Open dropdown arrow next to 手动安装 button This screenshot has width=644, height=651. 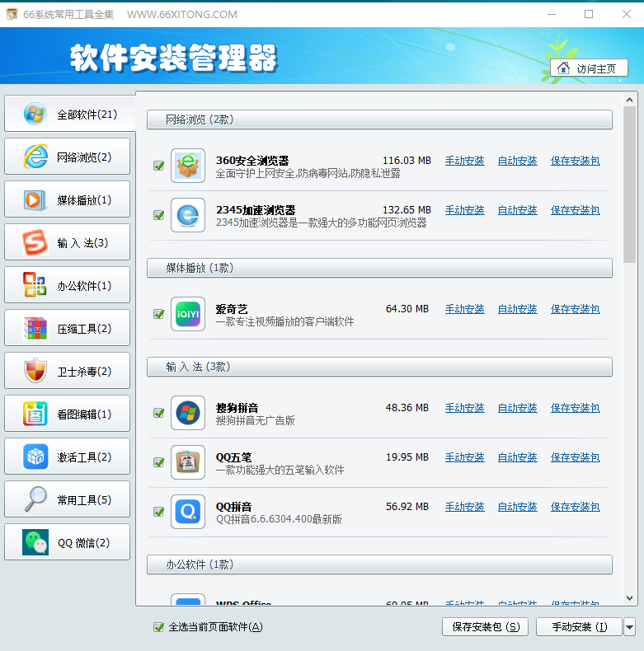point(629,627)
